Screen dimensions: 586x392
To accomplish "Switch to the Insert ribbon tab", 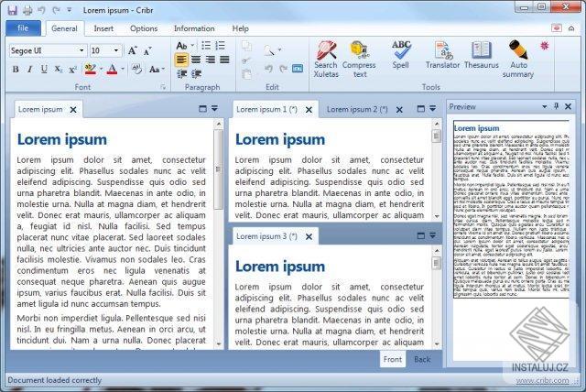I will (x=103, y=28).
